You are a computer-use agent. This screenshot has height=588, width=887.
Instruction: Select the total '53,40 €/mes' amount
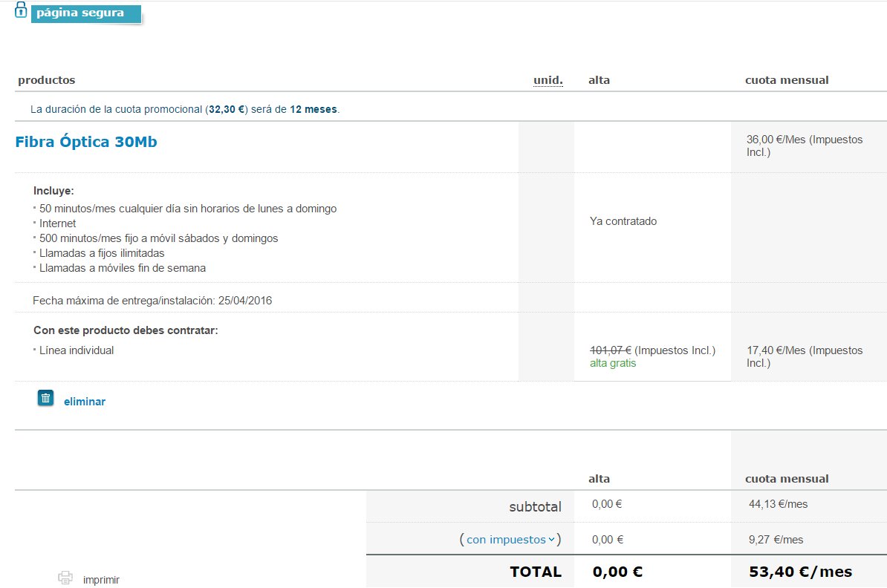800,572
